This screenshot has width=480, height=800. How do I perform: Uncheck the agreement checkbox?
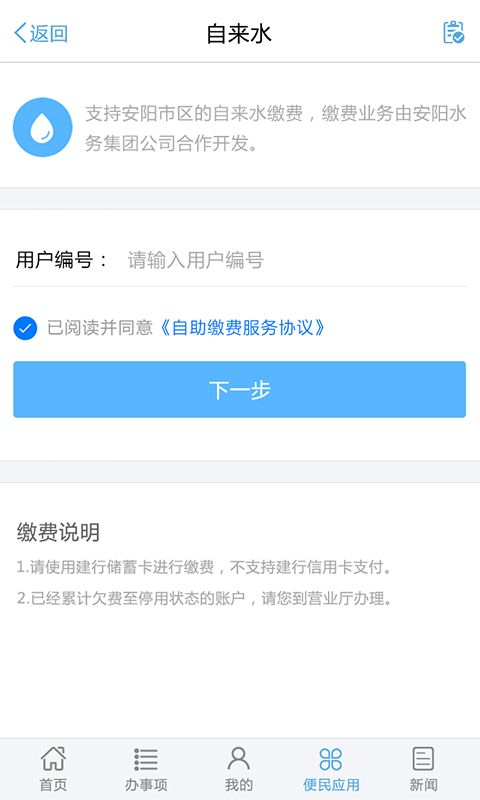coord(25,328)
